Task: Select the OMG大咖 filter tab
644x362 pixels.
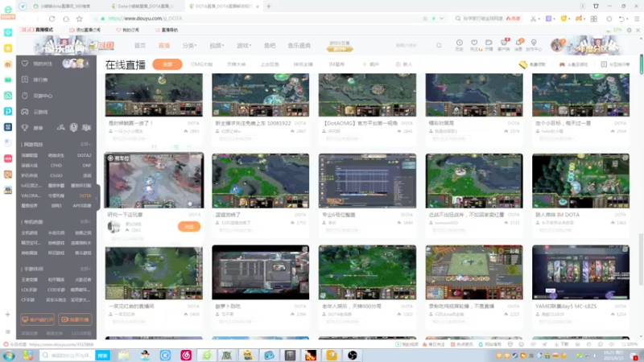Action: (202, 64)
